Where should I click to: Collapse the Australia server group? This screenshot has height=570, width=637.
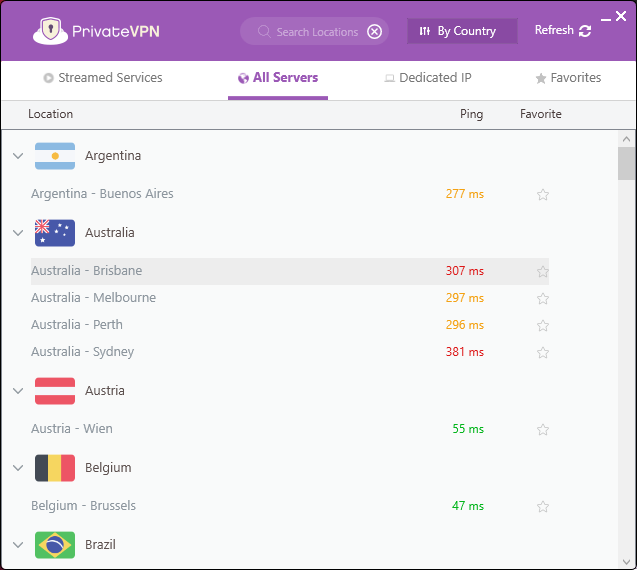click(x=18, y=233)
